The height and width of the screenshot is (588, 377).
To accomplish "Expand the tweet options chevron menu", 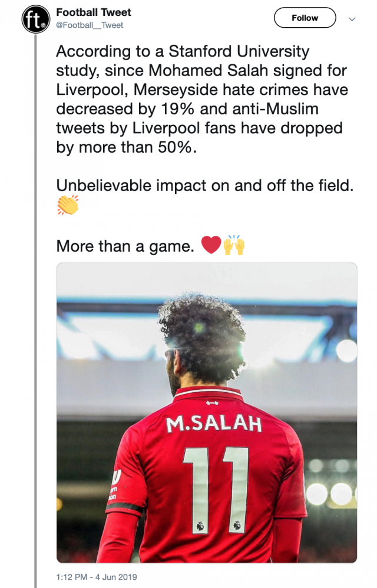I will [x=352, y=19].
